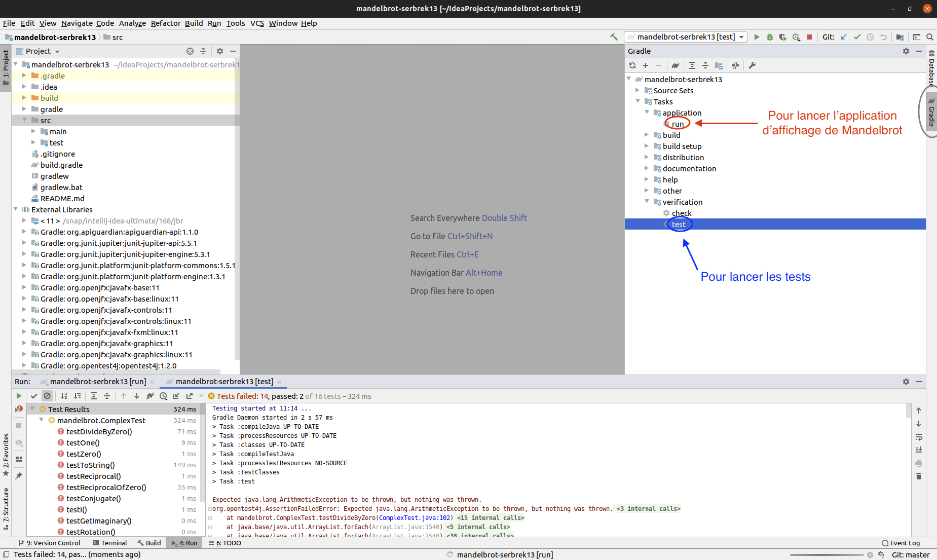Locate current file in Project view
The image size is (937, 560).
click(x=190, y=51)
